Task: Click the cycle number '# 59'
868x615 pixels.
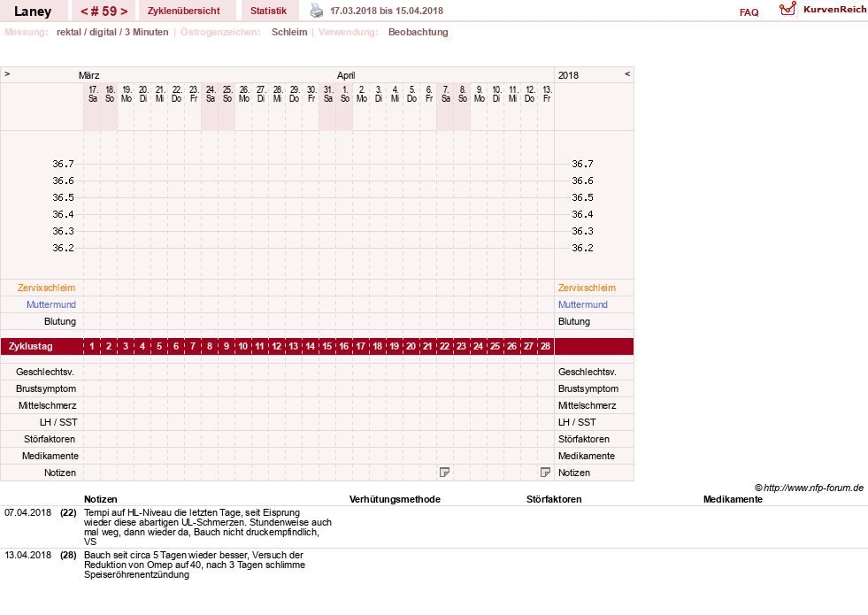Action: point(104,12)
